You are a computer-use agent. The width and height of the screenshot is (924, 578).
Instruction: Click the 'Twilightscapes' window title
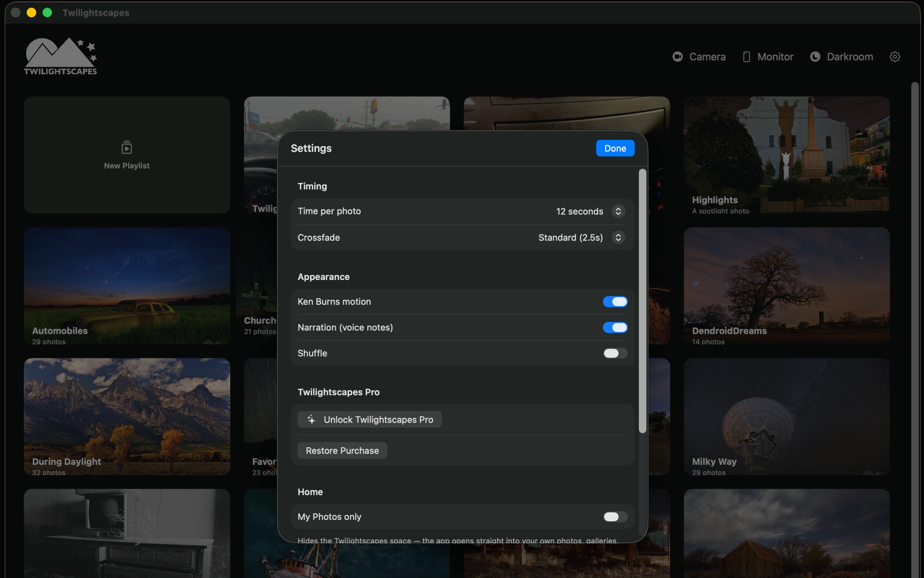(96, 13)
